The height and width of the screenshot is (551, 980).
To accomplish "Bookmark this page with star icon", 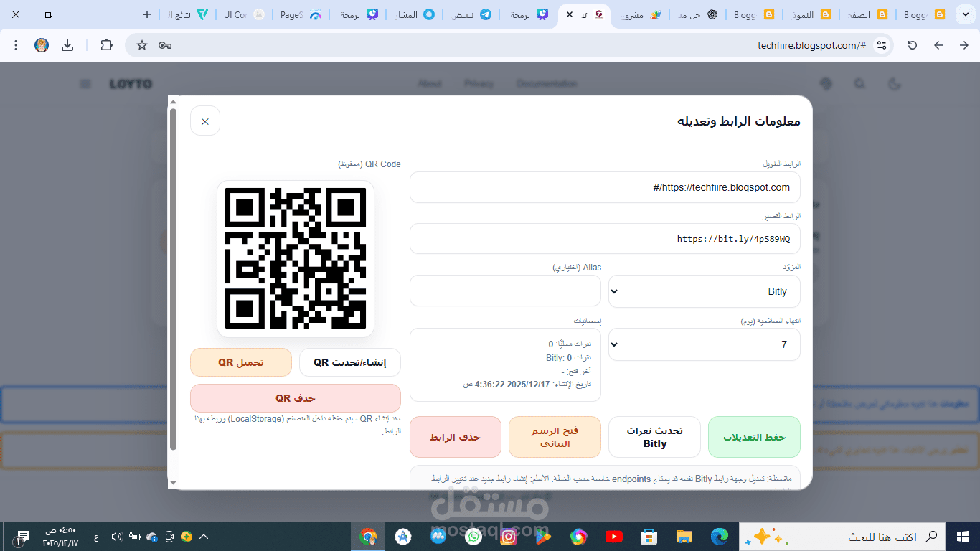I will click(x=142, y=45).
